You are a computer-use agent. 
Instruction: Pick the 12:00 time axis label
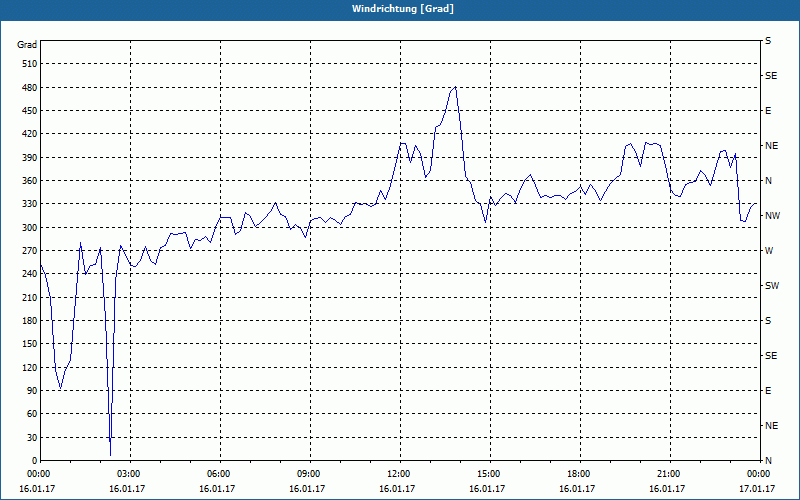397,473
